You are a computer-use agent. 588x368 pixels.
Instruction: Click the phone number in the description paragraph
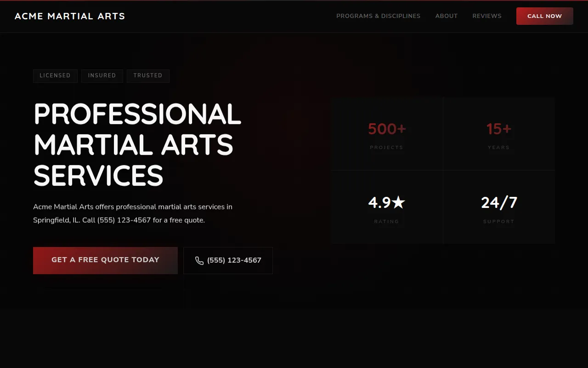click(x=124, y=220)
